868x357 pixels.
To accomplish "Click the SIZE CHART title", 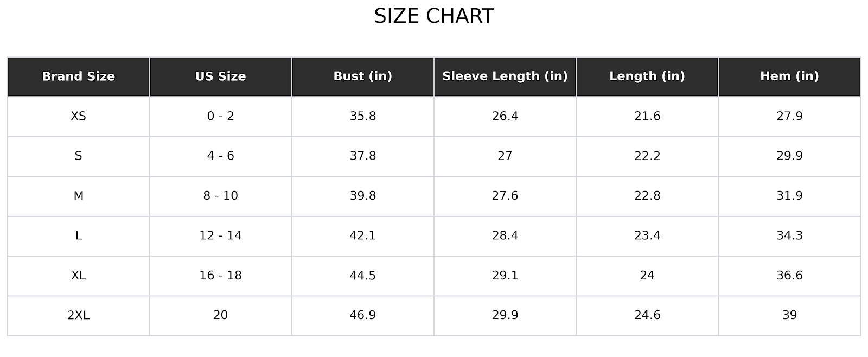I will coord(433,16).
